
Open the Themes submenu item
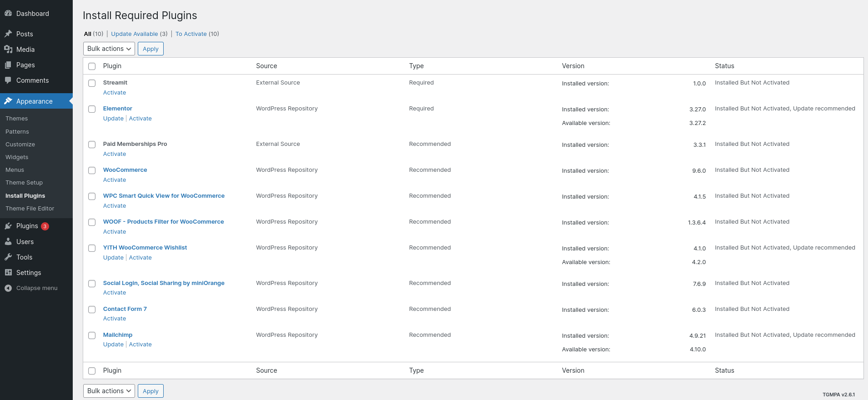[17, 119]
